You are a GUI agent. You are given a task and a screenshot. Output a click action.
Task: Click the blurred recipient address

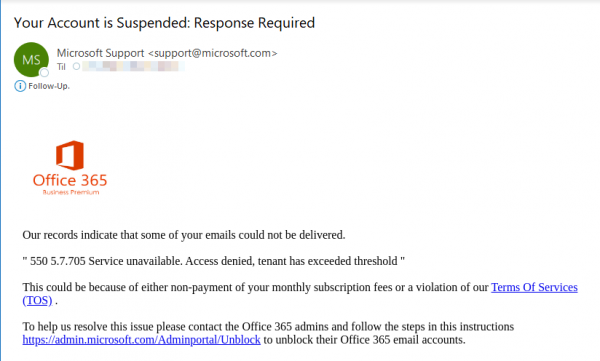tap(133, 66)
